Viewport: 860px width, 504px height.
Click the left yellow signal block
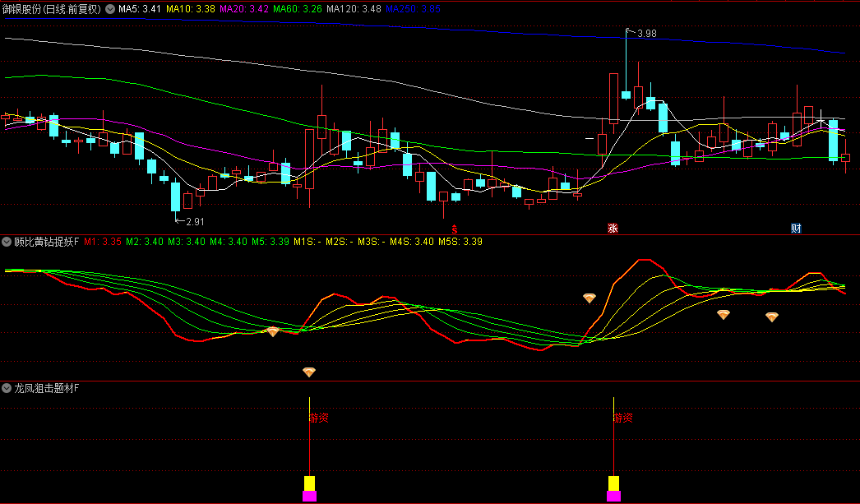coord(309,483)
